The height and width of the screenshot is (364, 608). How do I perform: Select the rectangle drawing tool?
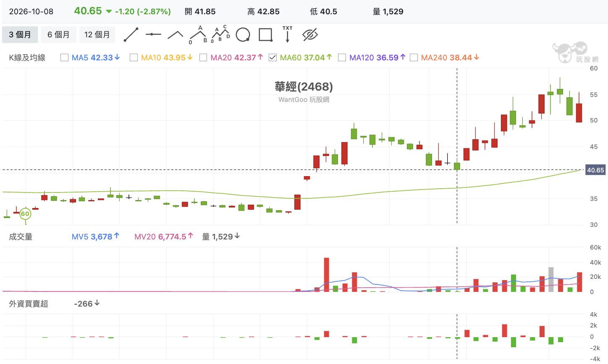coord(265,35)
